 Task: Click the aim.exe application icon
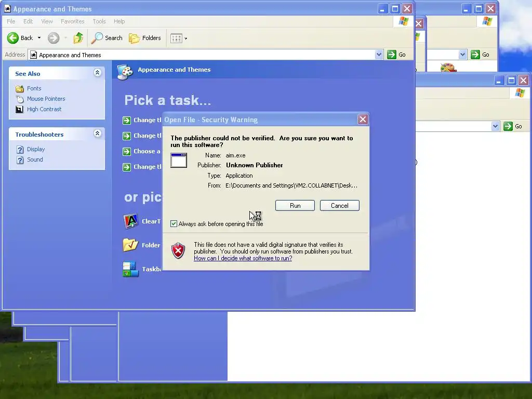tap(179, 161)
